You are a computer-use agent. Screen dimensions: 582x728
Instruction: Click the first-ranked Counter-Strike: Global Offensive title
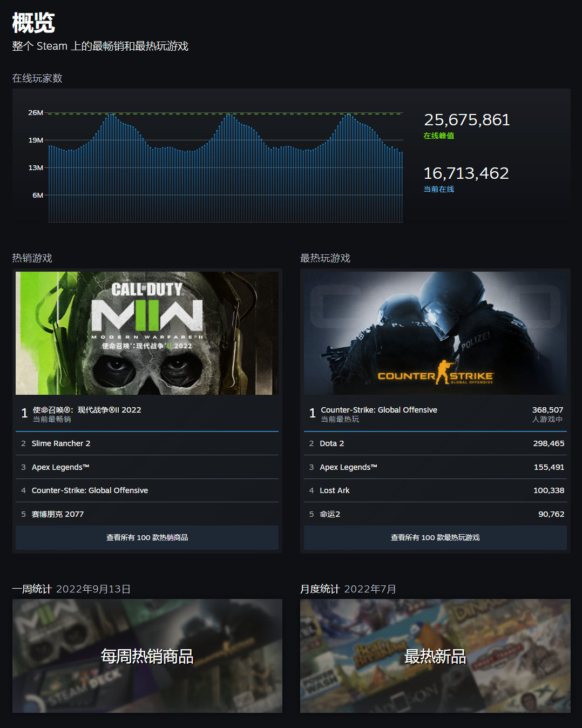[x=379, y=410]
